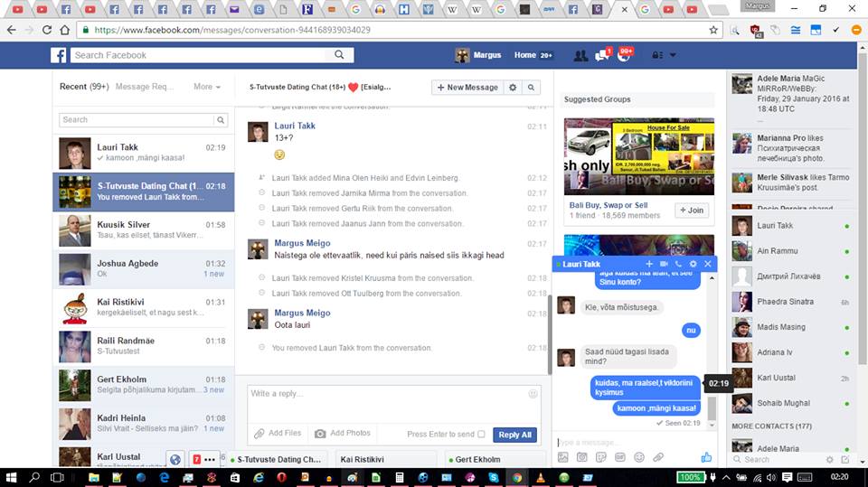The image size is (868, 487).
Task: Send a thumbs-up like in chat
Action: 706,457
